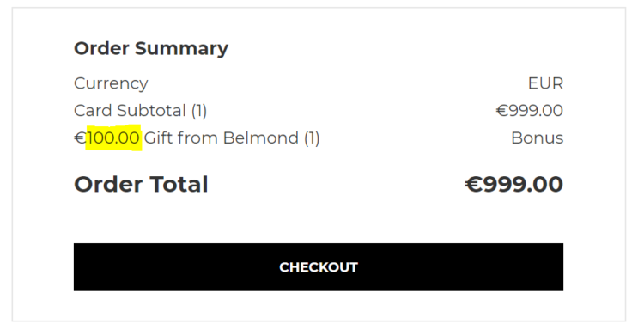Image resolution: width=644 pixels, height=330 pixels.
Task: Click the word Subtotal in second row
Action: tap(151, 111)
